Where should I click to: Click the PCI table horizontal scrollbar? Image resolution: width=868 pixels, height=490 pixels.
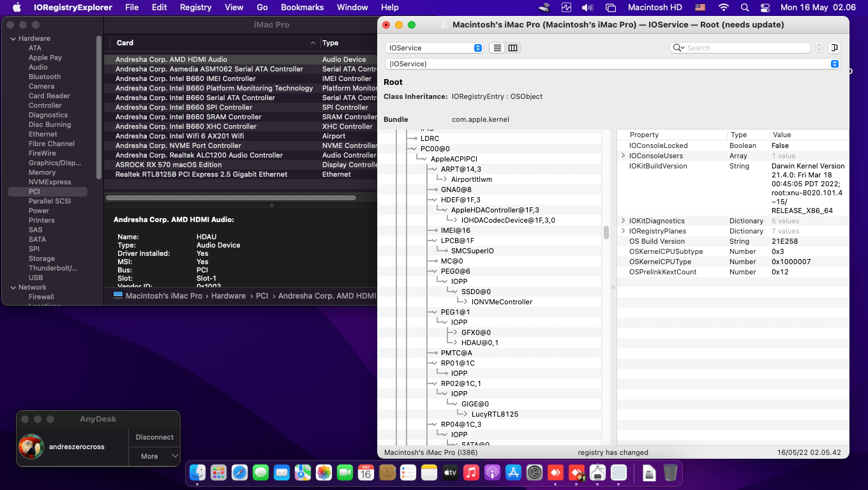point(231,198)
